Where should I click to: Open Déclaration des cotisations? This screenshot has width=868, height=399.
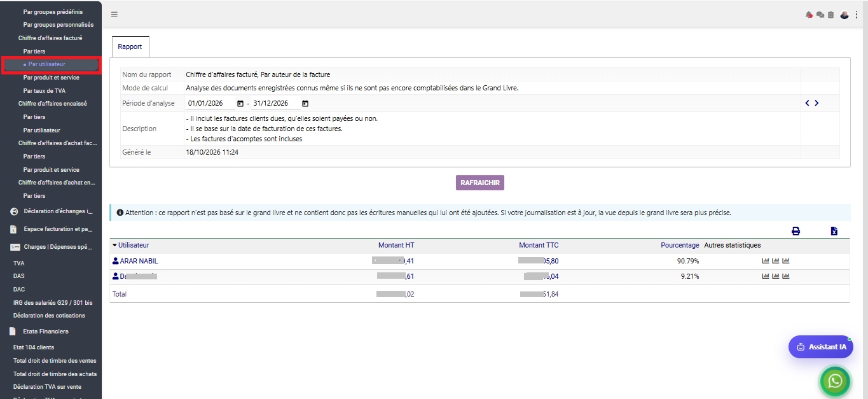click(x=49, y=316)
